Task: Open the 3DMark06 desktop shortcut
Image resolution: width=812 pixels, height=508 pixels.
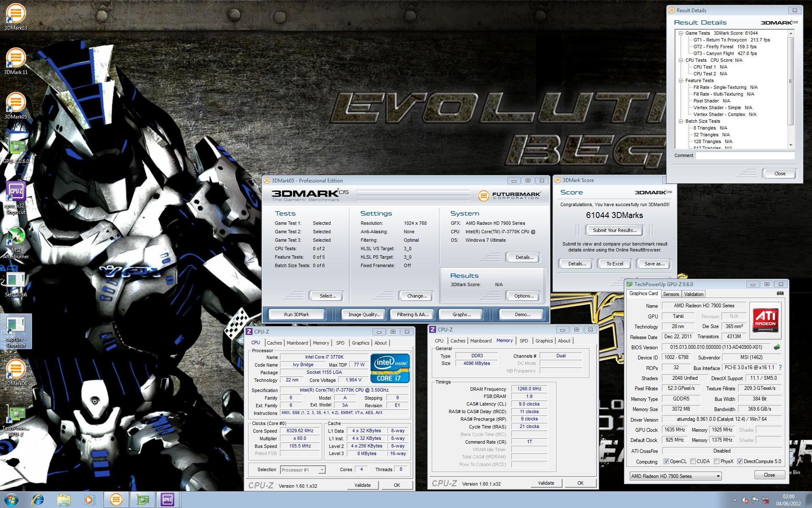Action: 16,373
